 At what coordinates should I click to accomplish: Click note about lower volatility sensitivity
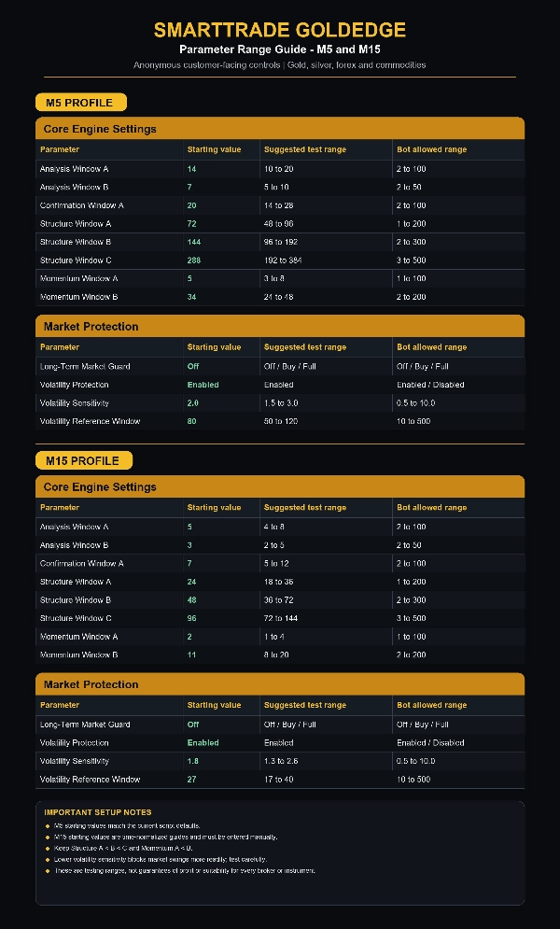point(161,860)
